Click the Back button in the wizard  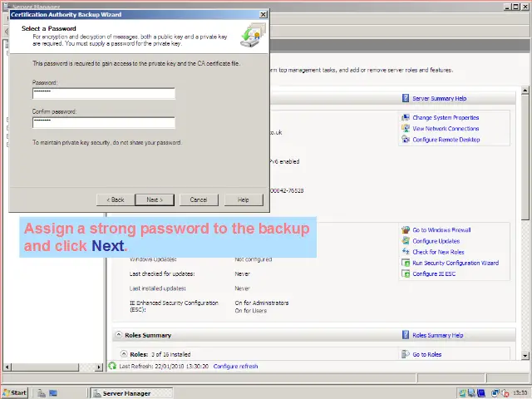point(116,199)
